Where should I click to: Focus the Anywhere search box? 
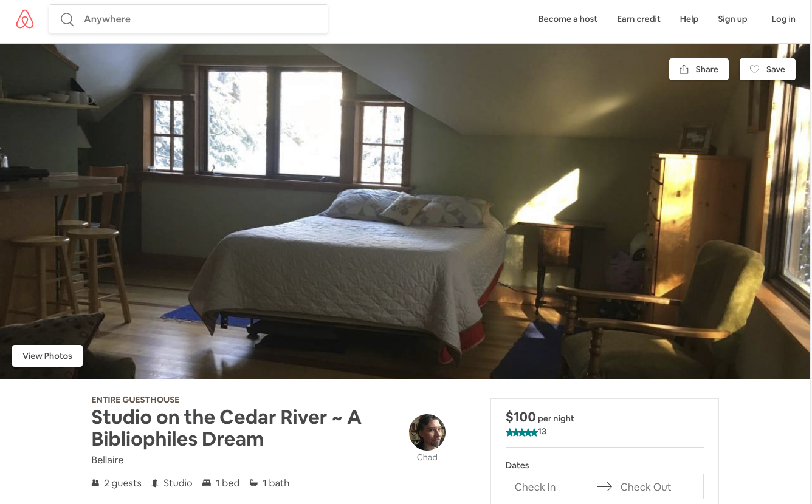click(x=188, y=19)
